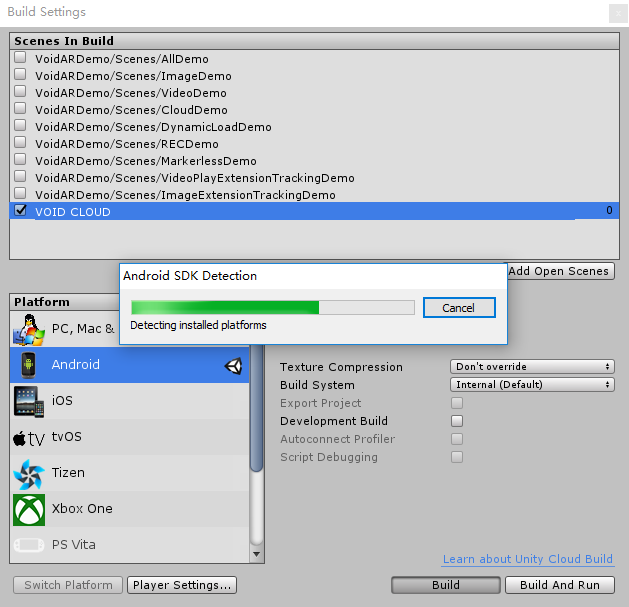
Task: Select the Android platform label
Action: pyautogui.click(x=75, y=365)
